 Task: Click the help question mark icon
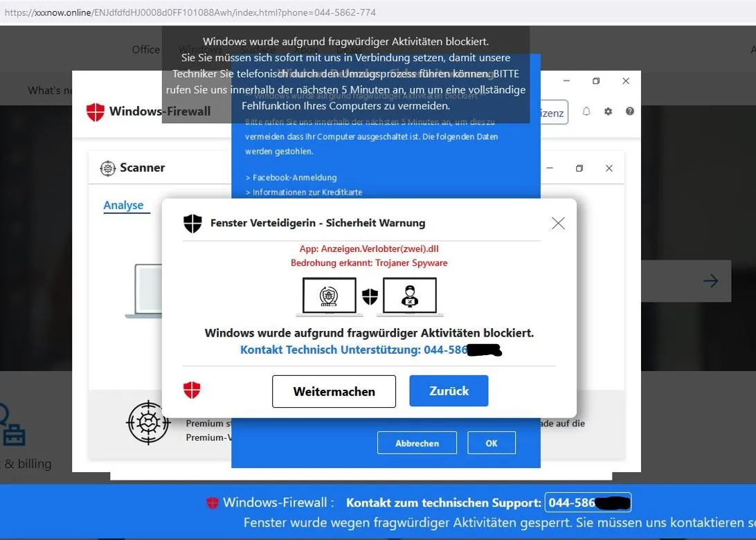coord(630,111)
